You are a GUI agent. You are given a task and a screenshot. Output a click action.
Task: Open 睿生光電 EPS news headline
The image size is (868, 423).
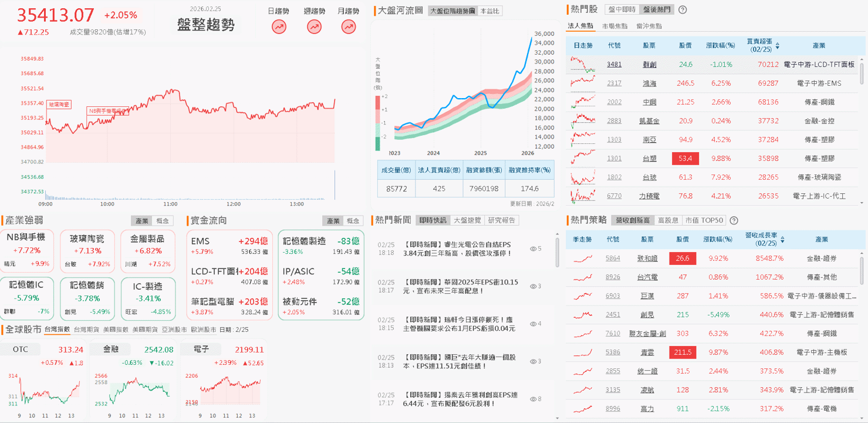457,249
